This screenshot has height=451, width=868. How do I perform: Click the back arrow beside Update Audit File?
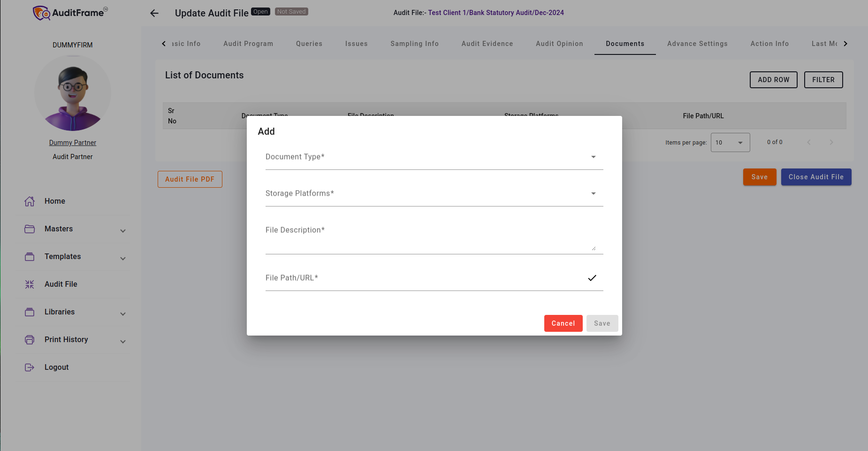click(x=154, y=13)
